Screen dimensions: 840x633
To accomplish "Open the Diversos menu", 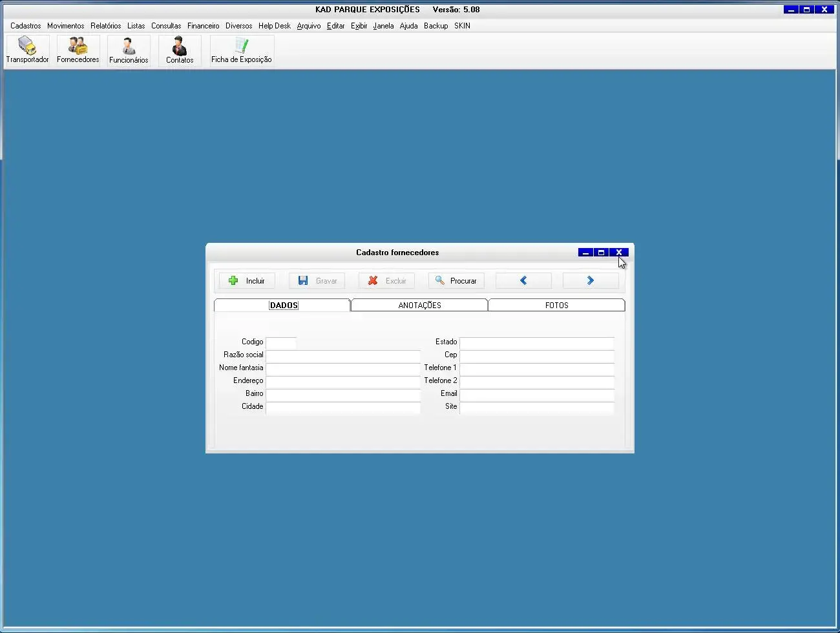I will tap(239, 26).
